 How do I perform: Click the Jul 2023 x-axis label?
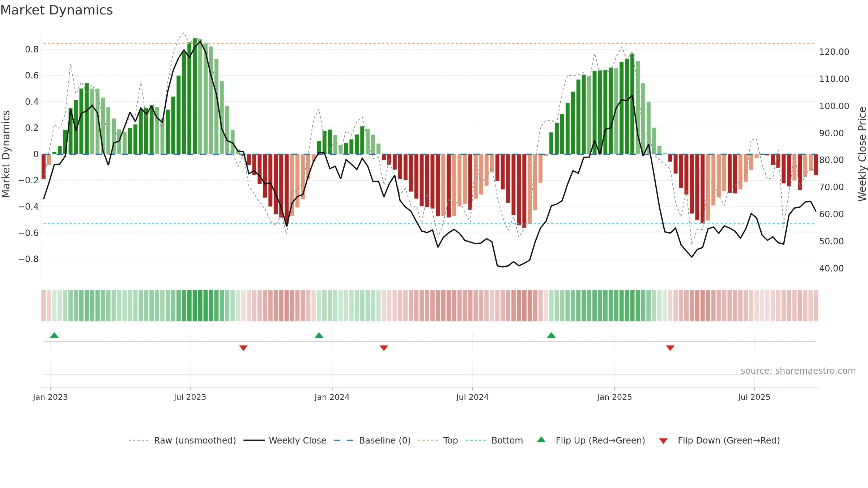click(x=190, y=397)
